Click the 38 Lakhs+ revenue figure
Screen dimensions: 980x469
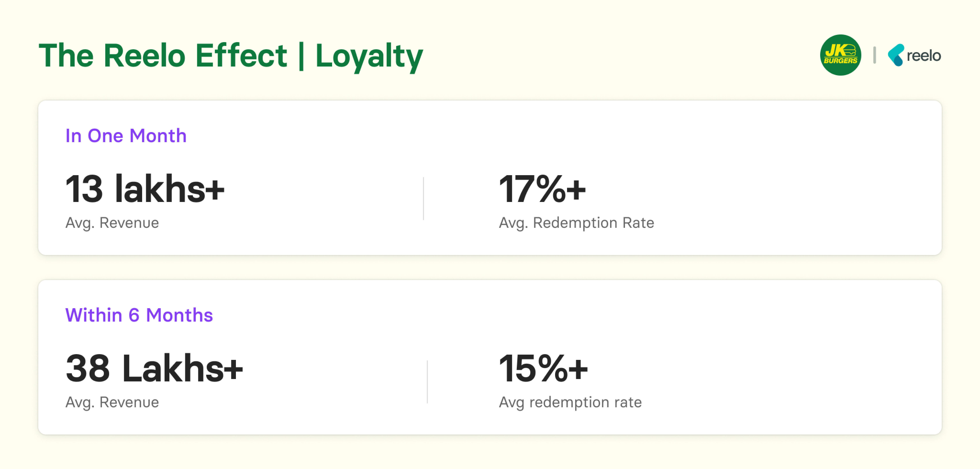[x=154, y=368]
